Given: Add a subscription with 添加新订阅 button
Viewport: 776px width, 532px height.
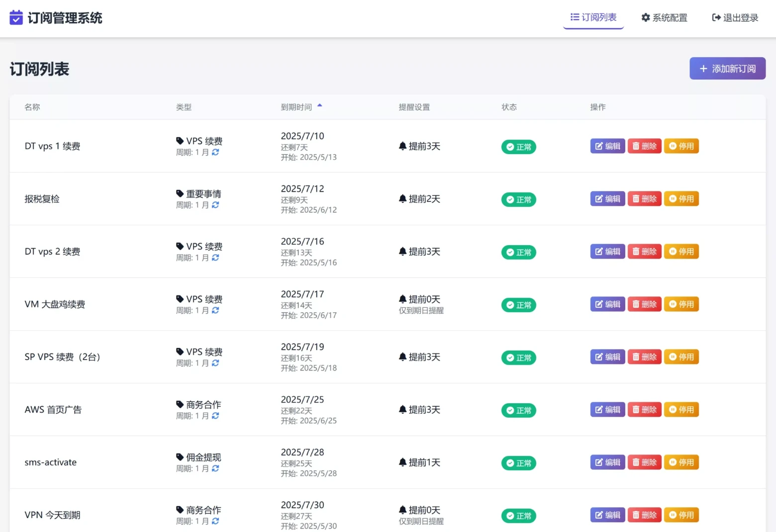Looking at the screenshot, I should point(727,69).
